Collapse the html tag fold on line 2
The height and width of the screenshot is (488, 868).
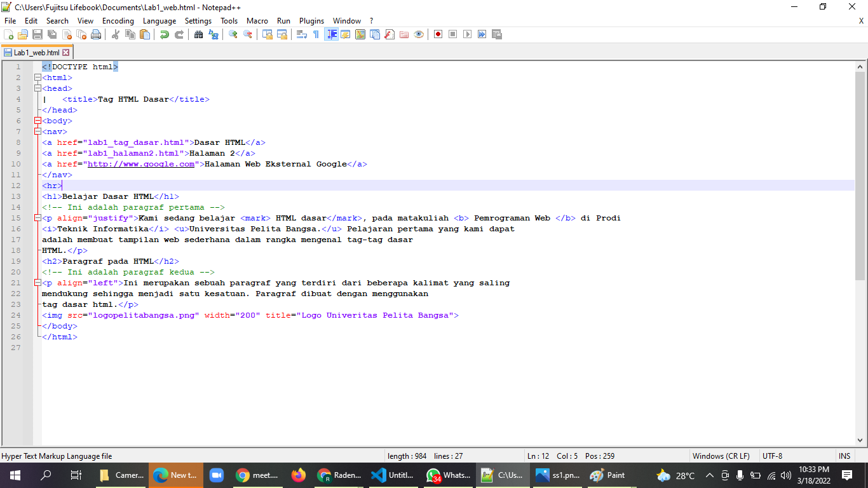coord(37,78)
